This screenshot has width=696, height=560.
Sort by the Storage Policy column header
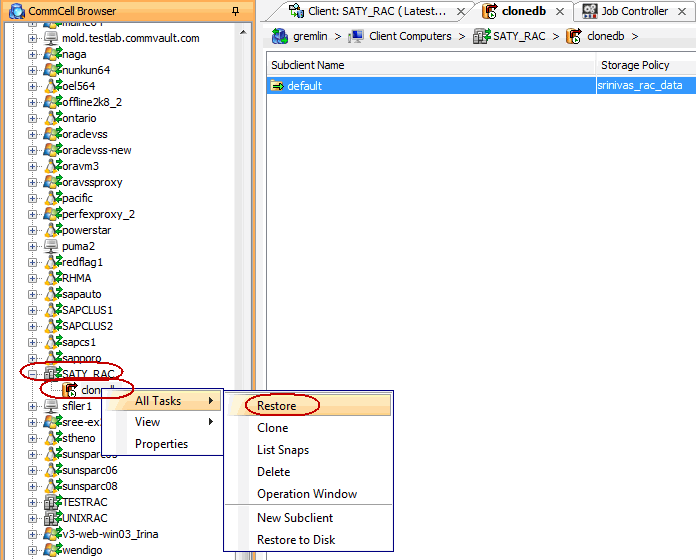[x=646, y=65]
